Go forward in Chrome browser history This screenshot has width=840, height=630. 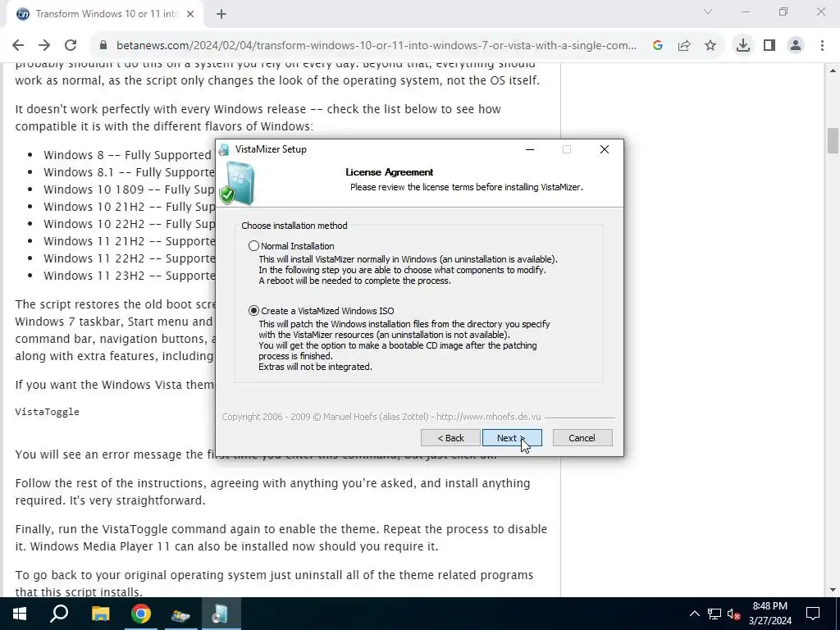44,46
